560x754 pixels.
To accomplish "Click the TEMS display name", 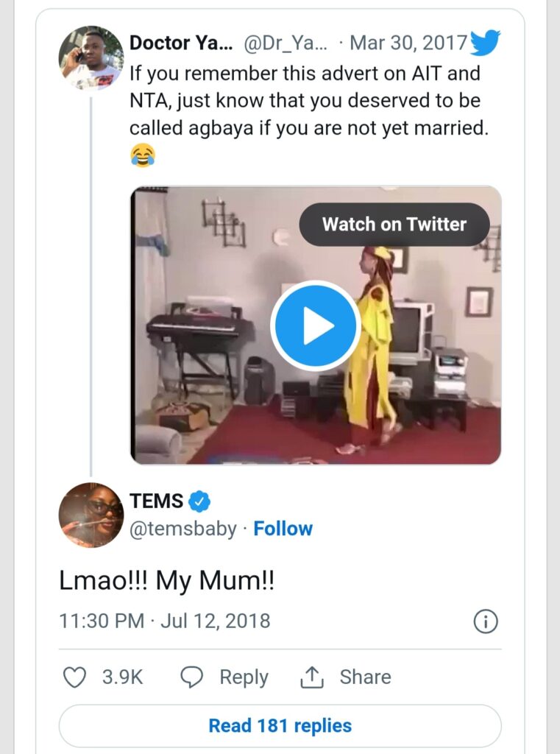I will (156, 501).
